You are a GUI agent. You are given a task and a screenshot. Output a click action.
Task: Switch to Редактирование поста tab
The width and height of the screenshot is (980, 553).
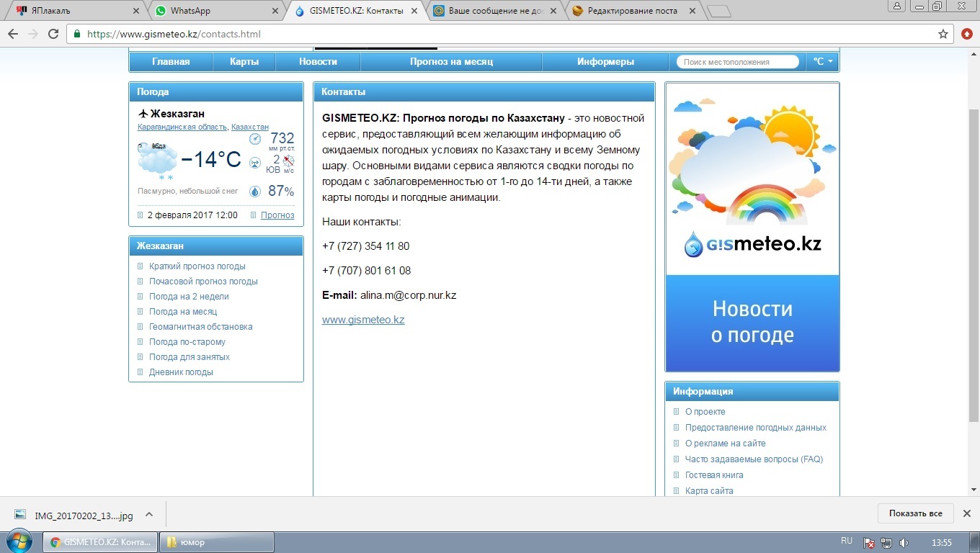(632, 11)
